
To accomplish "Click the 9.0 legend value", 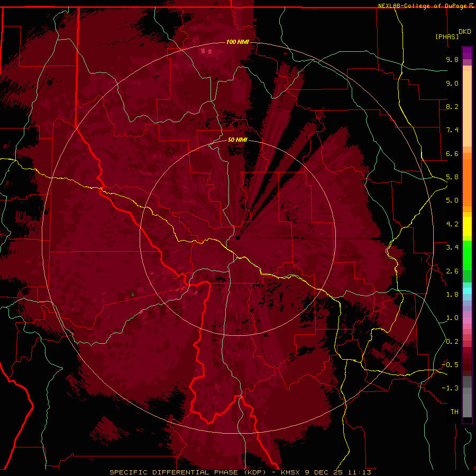I will tap(452, 83).
